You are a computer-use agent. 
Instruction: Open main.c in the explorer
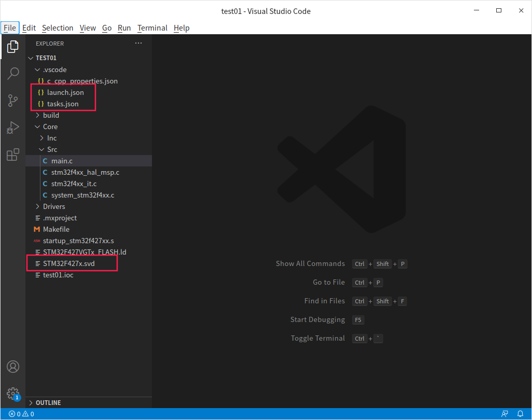[x=89, y=161]
